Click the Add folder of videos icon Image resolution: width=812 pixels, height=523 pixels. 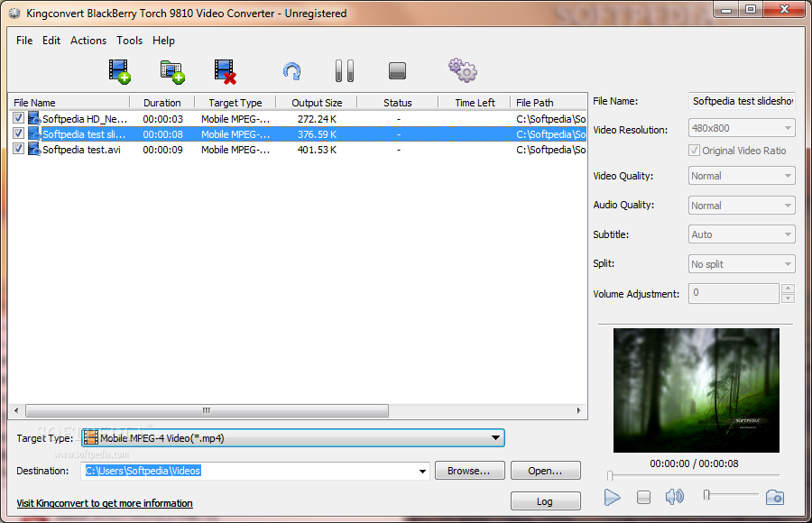[x=172, y=71]
